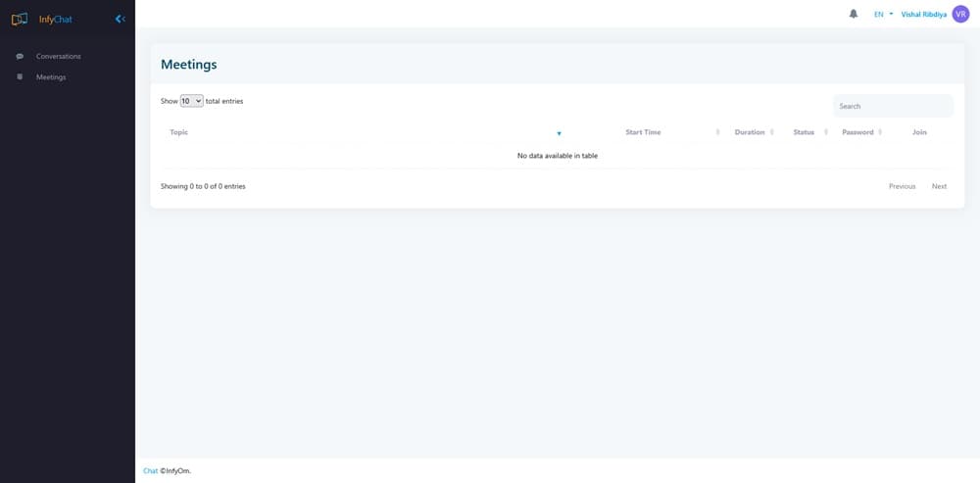The image size is (980, 483).
Task: Go to the Next table page
Action: [939, 186]
